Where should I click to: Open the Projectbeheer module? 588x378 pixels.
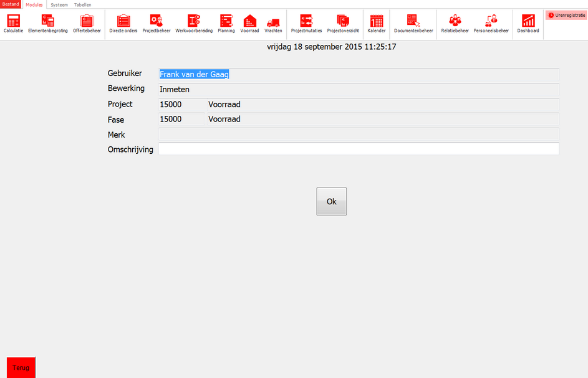(x=157, y=24)
